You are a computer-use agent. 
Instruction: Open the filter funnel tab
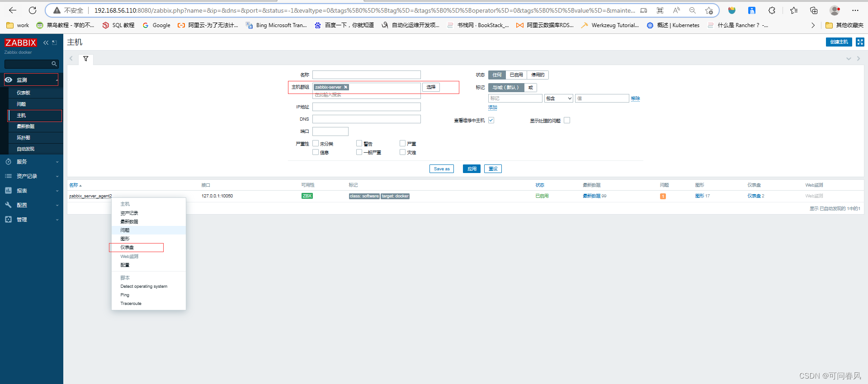[x=86, y=59]
